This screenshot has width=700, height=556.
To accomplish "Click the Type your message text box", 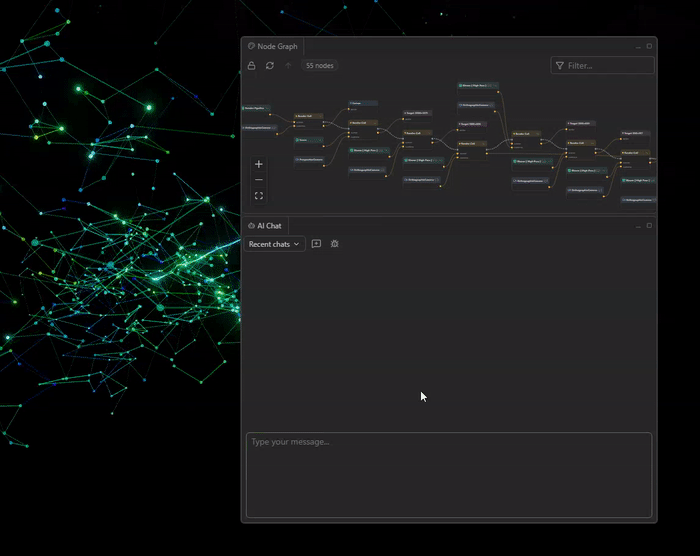I will pyautogui.click(x=449, y=475).
